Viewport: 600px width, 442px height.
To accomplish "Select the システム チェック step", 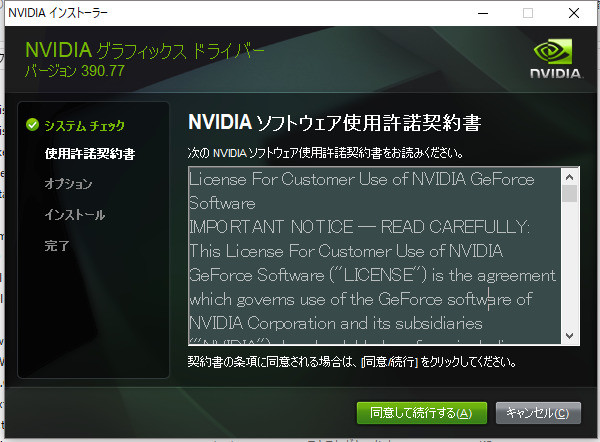I will point(85,126).
